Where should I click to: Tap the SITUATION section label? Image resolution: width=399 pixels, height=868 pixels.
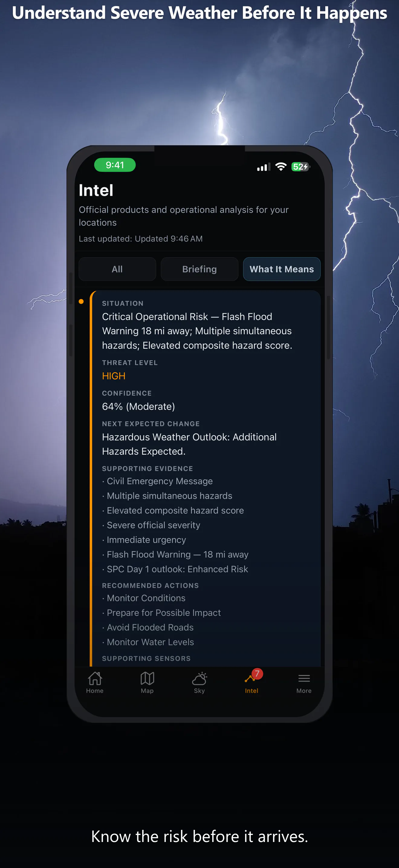coord(123,303)
